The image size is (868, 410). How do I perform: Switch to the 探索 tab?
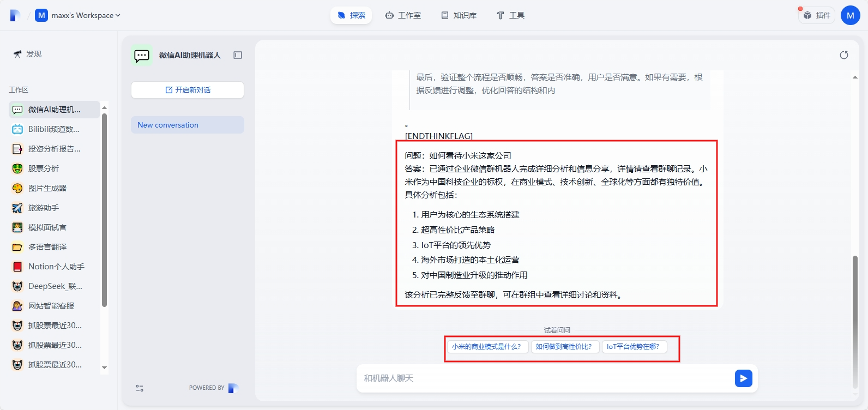[x=351, y=15]
